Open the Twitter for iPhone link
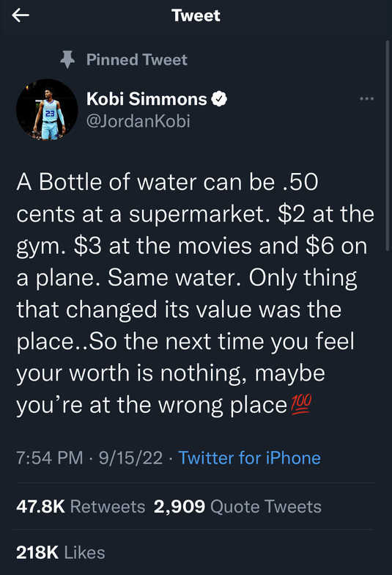Viewport: 392px width, 575px height. click(x=249, y=458)
